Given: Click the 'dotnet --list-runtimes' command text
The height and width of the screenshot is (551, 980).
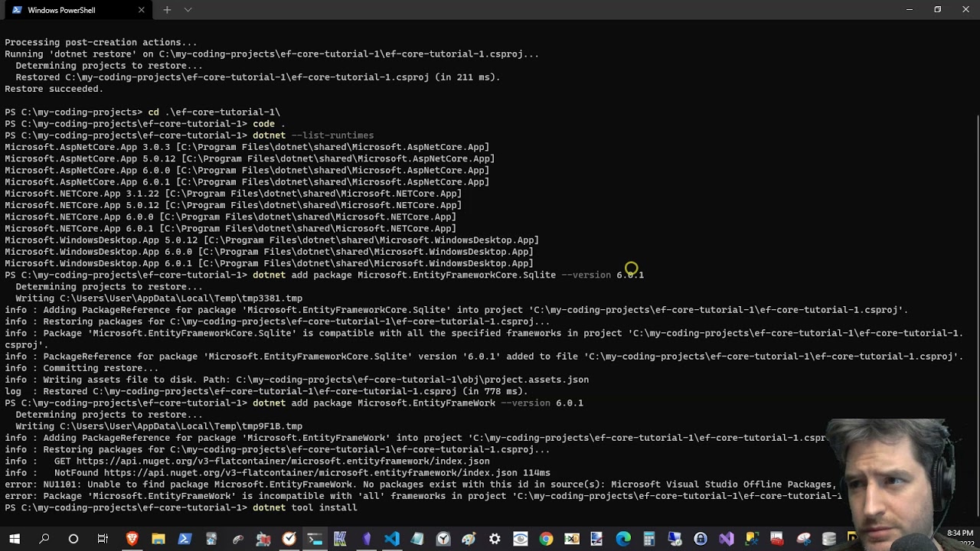Looking at the screenshot, I should (x=313, y=135).
